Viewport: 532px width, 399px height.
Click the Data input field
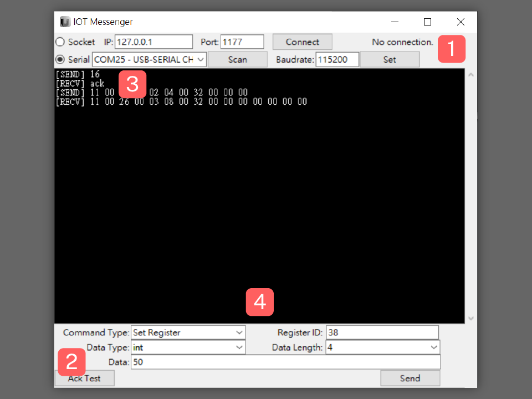pos(285,362)
